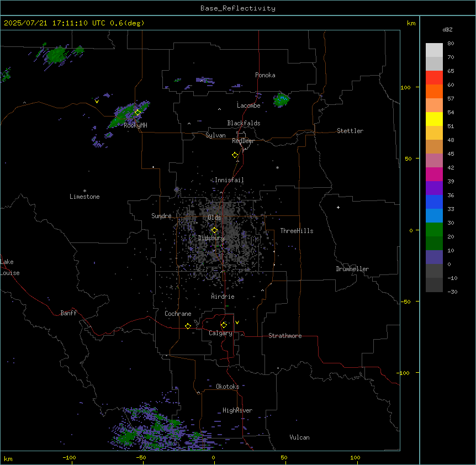Click the Blackfalds city label
Image resolution: width=476 pixels, height=465 pixels.
coord(244,123)
